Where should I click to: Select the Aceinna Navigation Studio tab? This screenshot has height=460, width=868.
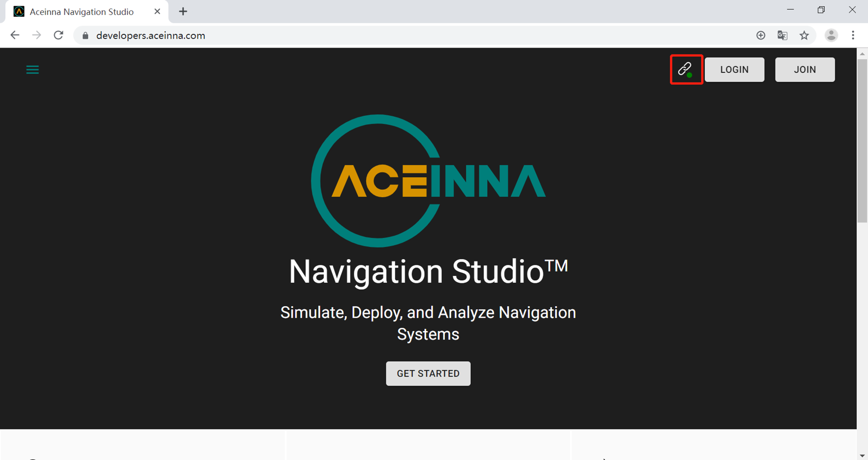coord(87,12)
